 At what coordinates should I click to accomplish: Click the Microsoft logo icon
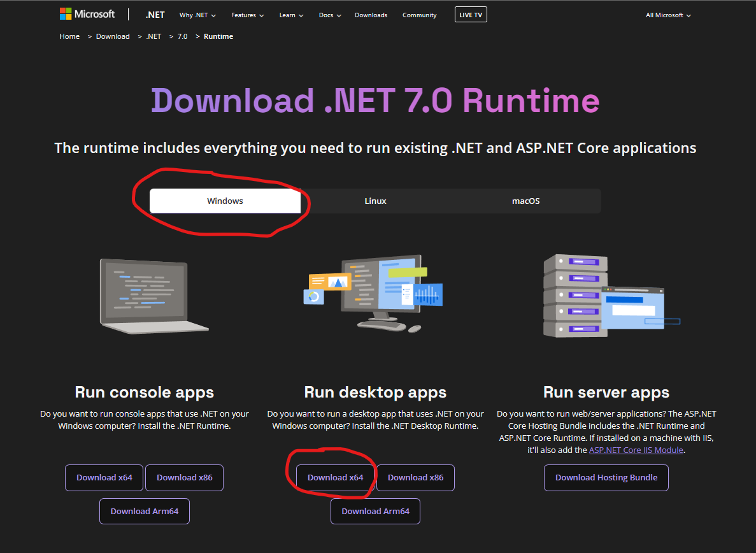pyautogui.click(x=66, y=14)
